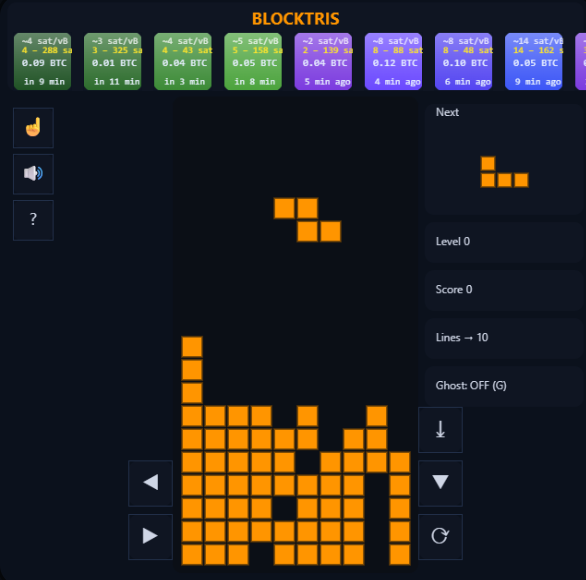Select the pending block in 8 min
This screenshot has width=586, height=580.
[x=253, y=61]
